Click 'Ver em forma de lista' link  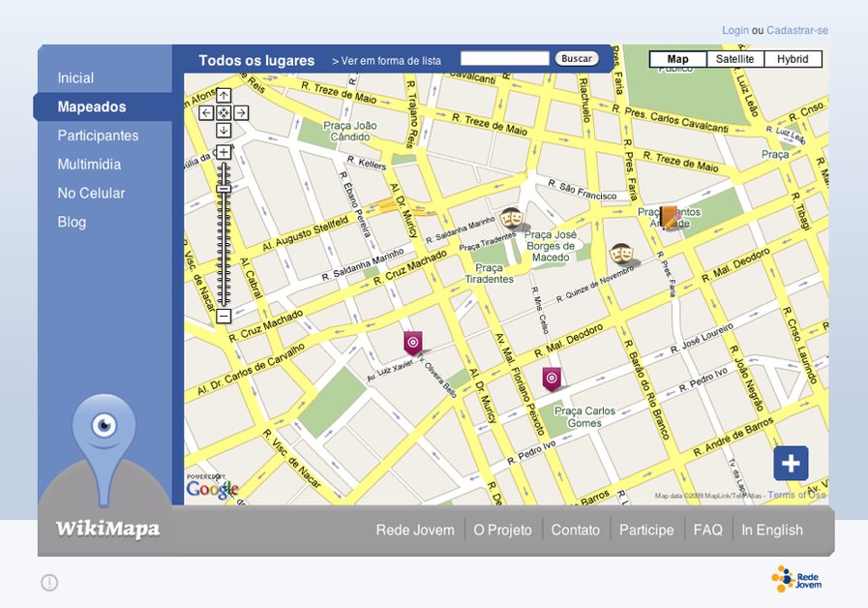pos(386,61)
